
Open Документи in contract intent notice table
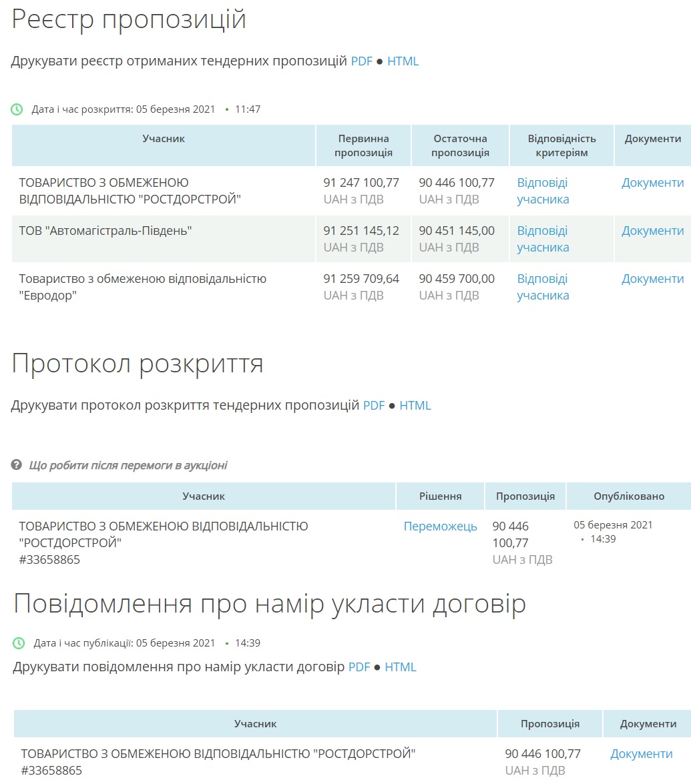click(641, 754)
